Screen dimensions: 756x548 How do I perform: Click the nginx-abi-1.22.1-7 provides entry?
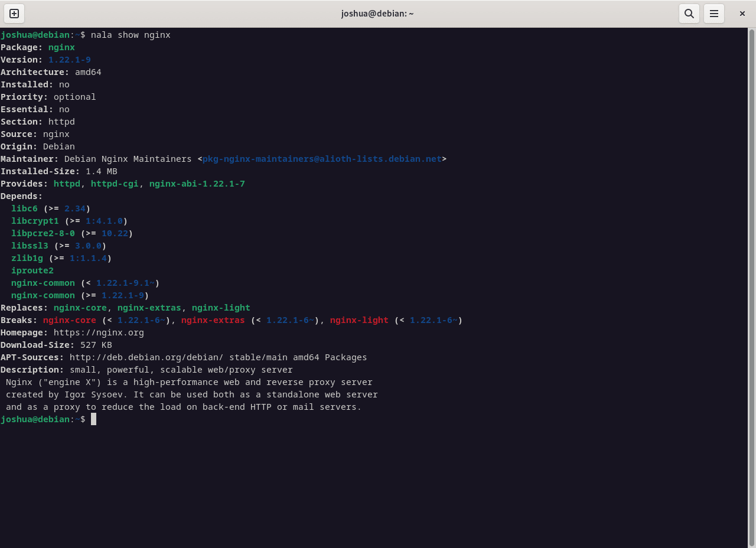coord(197,184)
